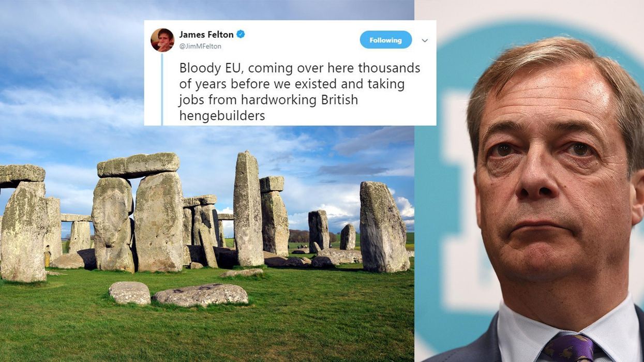
Task: Toggle the Following button
Action: [386, 40]
